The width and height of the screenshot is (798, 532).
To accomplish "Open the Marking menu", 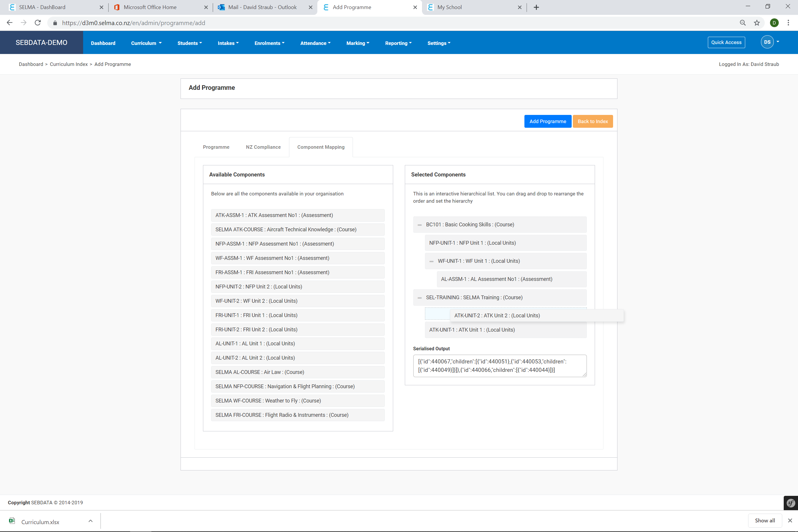I will [358, 43].
